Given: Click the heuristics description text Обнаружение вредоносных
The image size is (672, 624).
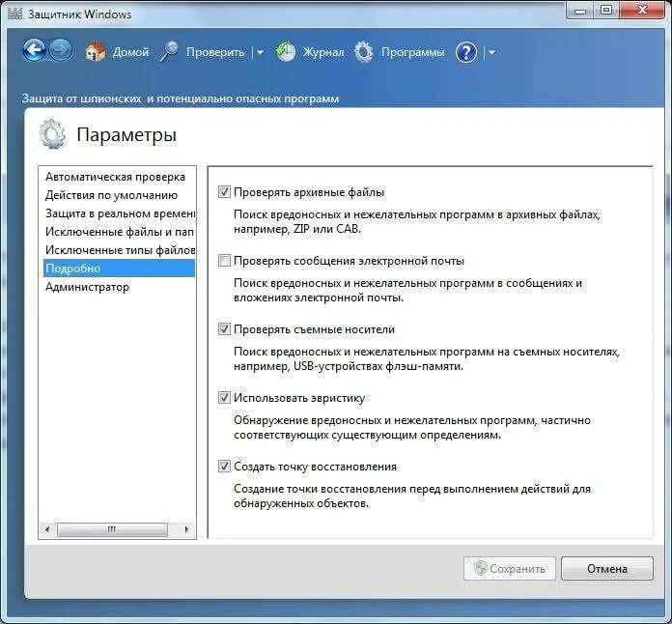Looking at the screenshot, I should tap(412, 427).
